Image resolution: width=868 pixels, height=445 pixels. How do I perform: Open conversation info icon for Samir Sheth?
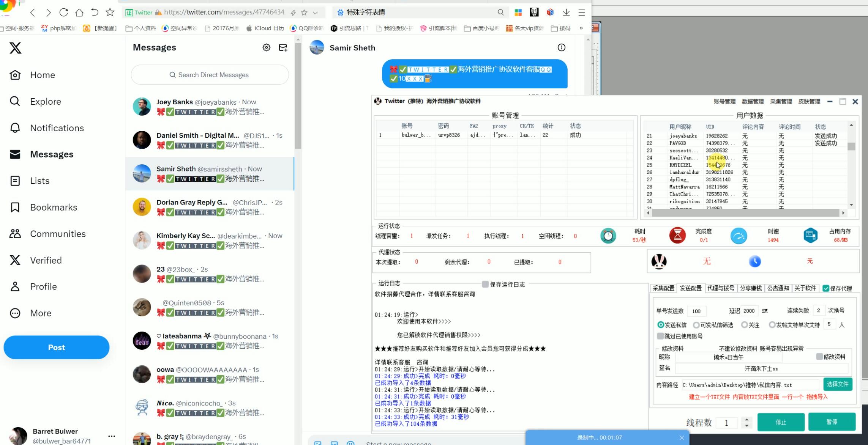(x=561, y=47)
